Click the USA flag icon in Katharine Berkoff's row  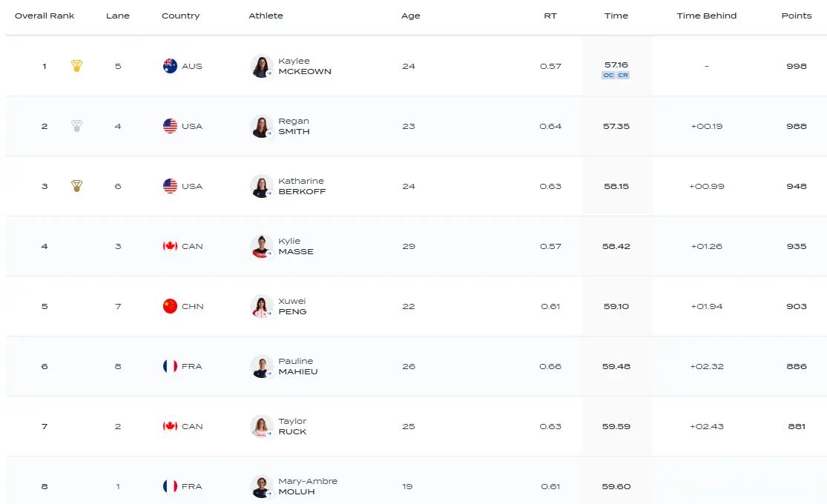pos(170,186)
